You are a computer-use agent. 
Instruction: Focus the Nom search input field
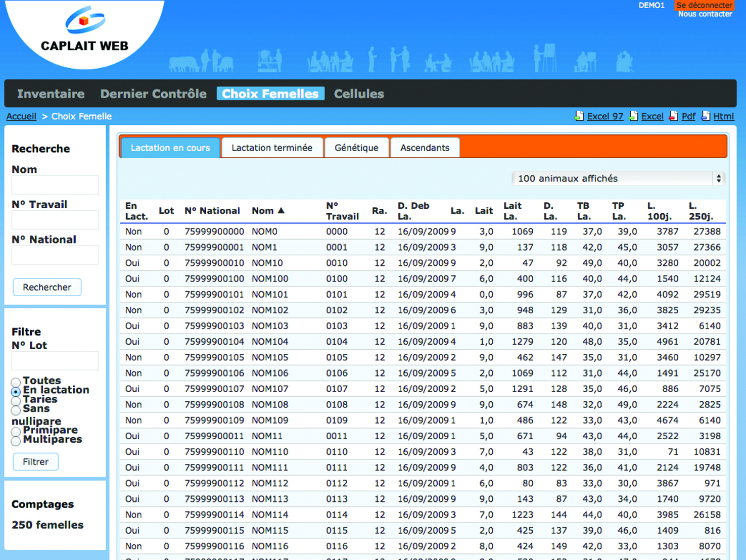[55, 185]
